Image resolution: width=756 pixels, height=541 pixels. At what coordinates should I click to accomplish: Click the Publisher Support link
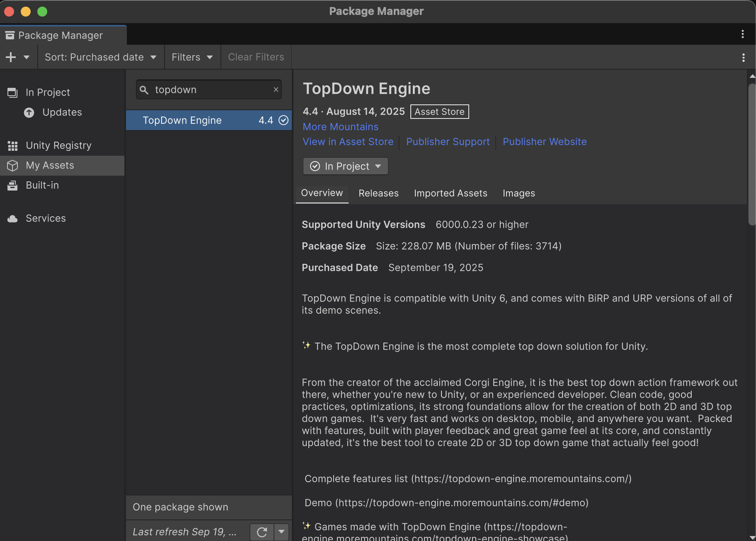point(448,142)
